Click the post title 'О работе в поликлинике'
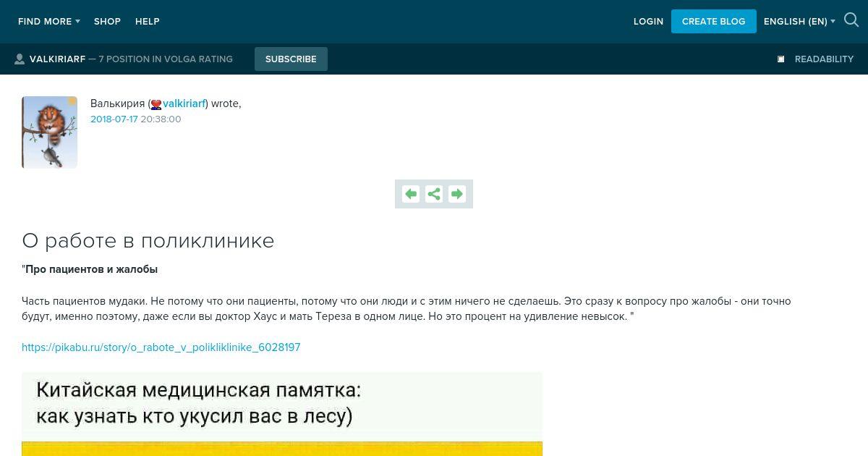Viewport: 868px width, 456px height. pyautogui.click(x=148, y=241)
